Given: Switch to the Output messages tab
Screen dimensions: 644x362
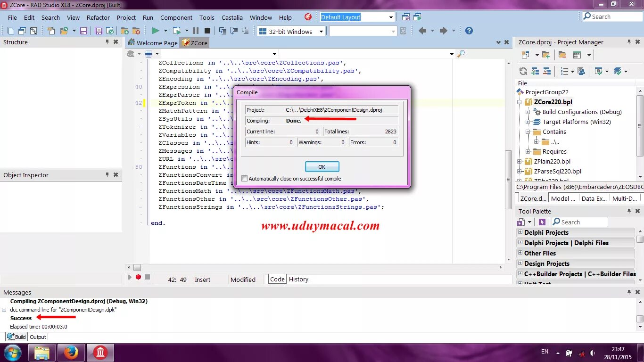Looking at the screenshot, I should pos(38,337).
